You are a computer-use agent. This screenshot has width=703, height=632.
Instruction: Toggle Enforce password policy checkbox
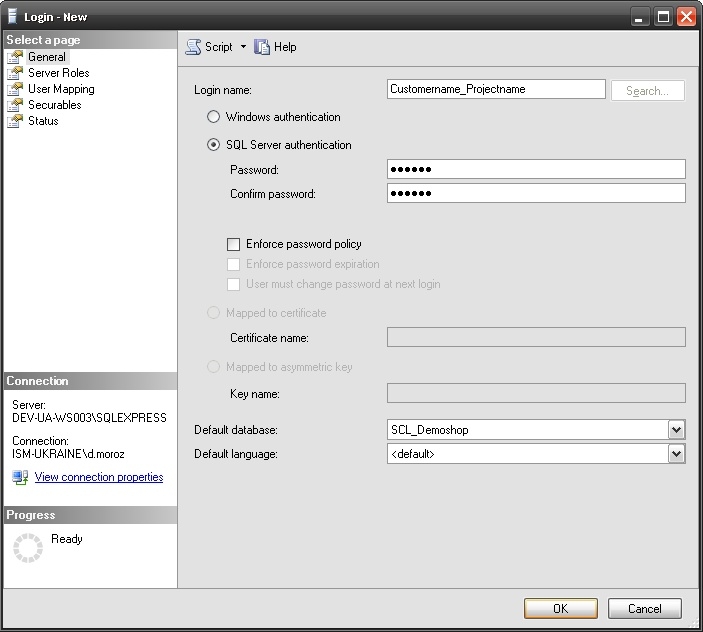tap(234, 244)
